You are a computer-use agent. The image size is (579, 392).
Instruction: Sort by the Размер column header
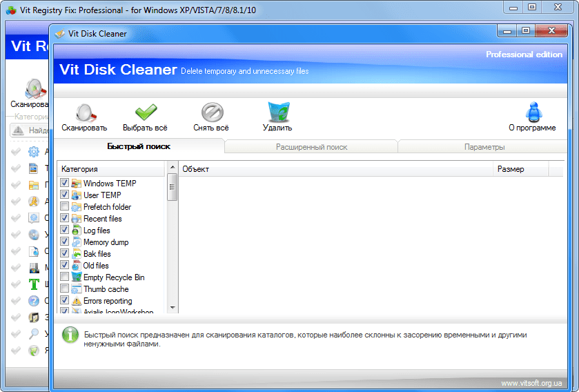[520, 169]
